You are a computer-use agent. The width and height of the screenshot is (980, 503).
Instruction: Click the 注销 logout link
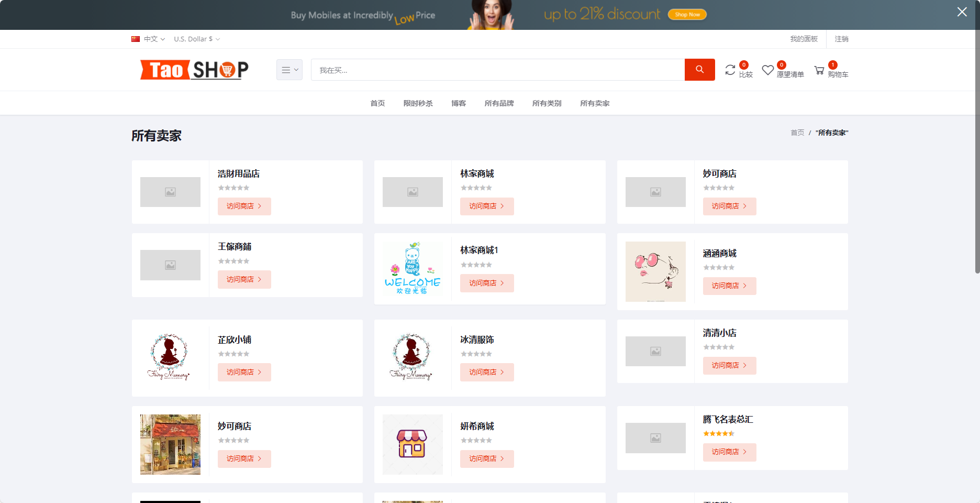841,39
